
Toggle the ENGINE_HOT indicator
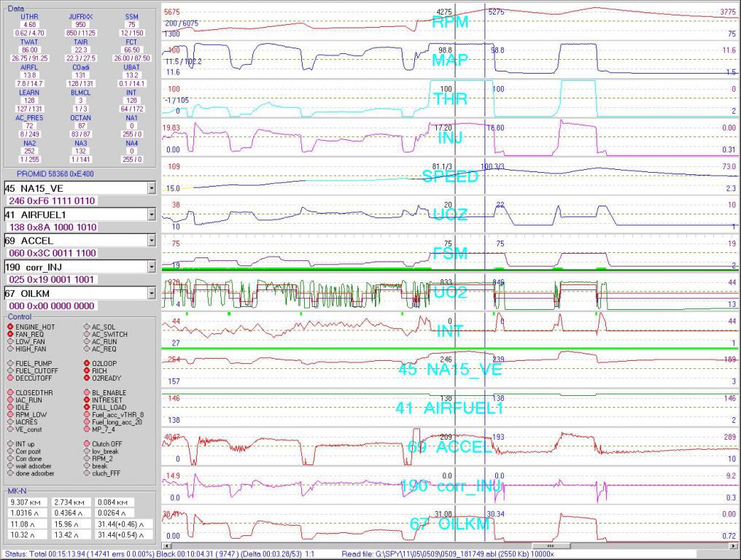[x=10, y=327]
